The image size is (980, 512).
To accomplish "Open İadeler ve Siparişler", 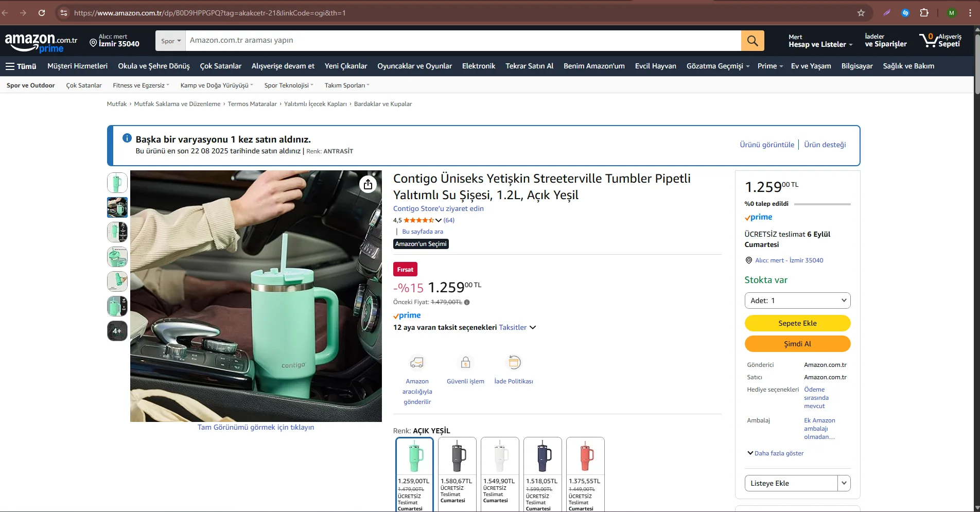I will pyautogui.click(x=886, y=41).
